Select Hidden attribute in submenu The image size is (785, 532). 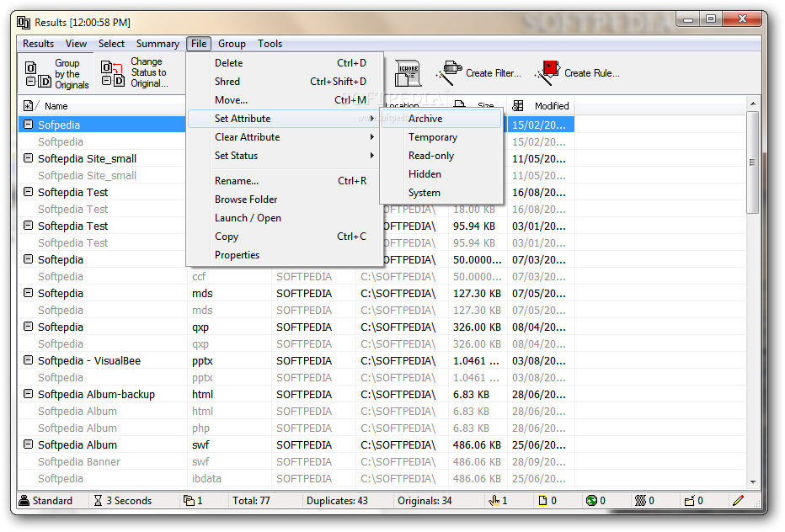point(441,174)
